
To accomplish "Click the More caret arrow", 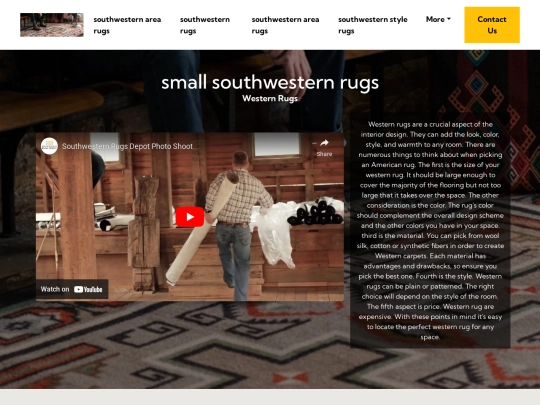I will point(449,19).
